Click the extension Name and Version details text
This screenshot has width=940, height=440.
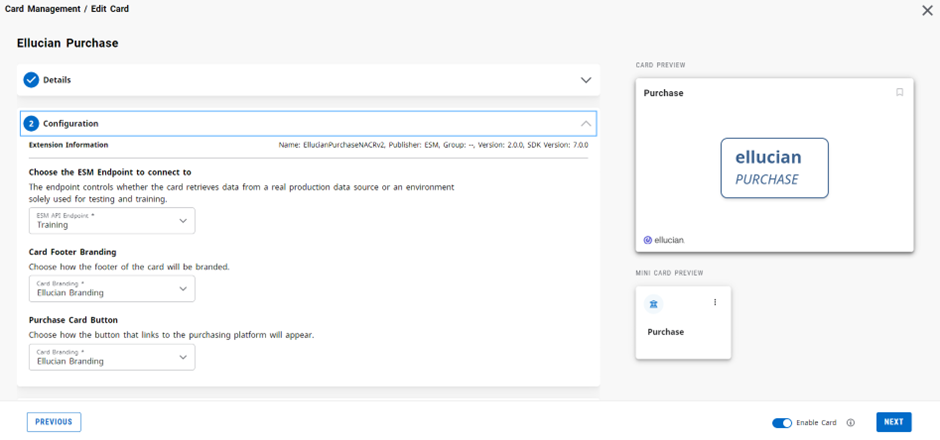[433, 145]
